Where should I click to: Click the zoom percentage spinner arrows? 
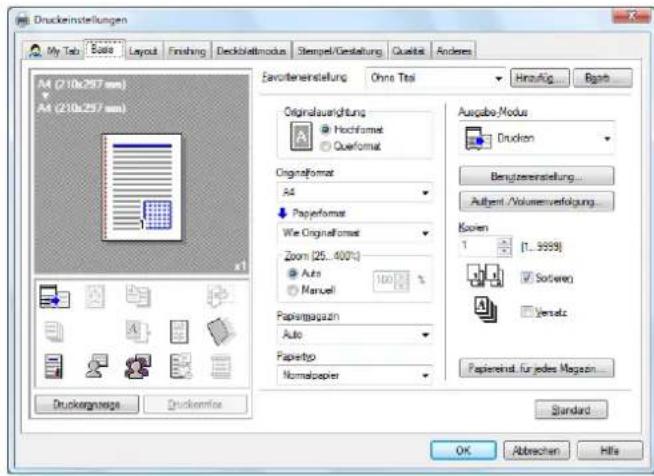[x=402, y=280]
